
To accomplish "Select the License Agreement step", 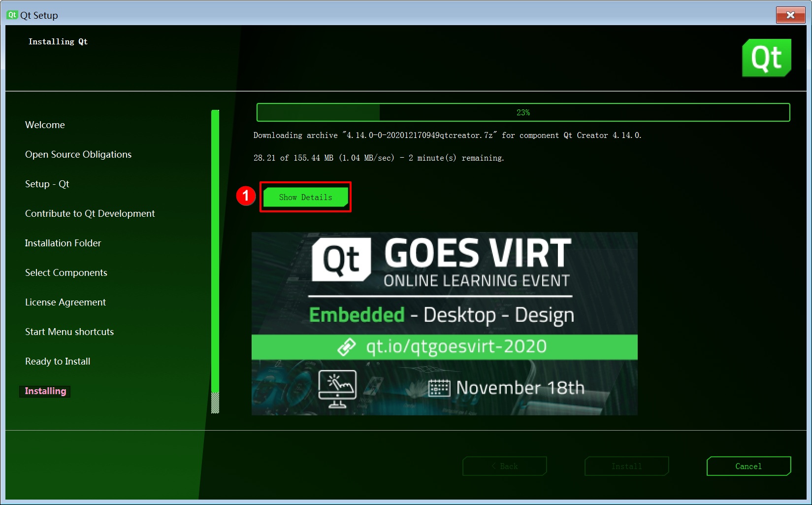I will [65, 302].
